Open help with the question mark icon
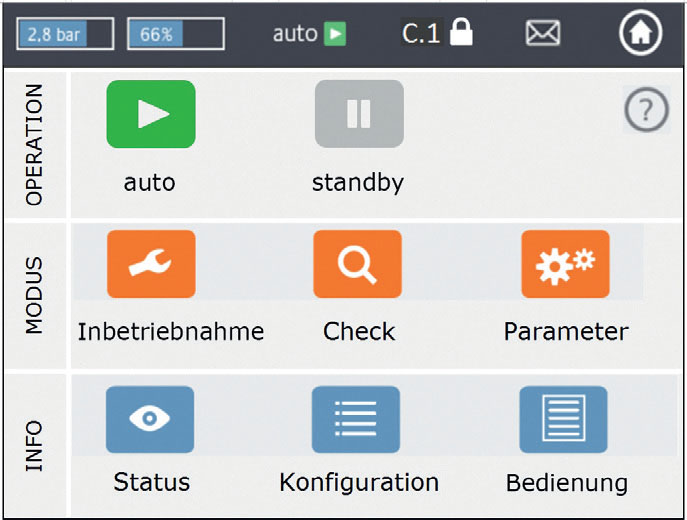This screenshot has height=520, width=687. (x=646, y=110)
